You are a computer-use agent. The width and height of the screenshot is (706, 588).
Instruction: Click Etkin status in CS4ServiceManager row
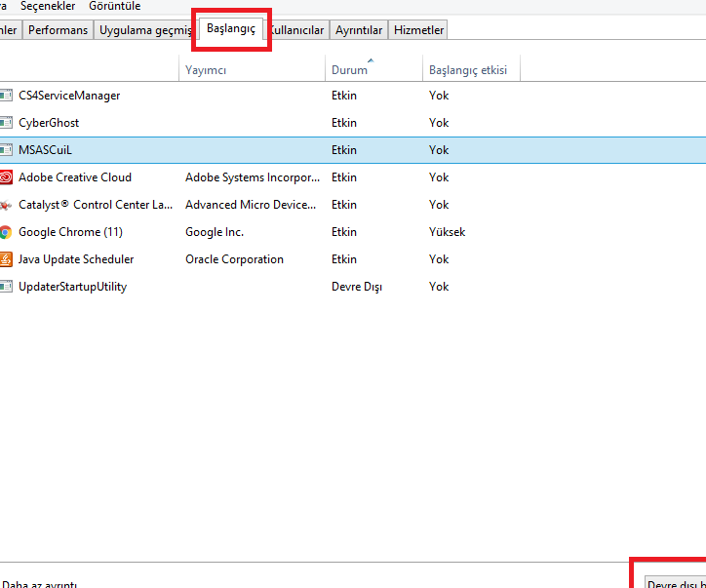click(344, 96)
